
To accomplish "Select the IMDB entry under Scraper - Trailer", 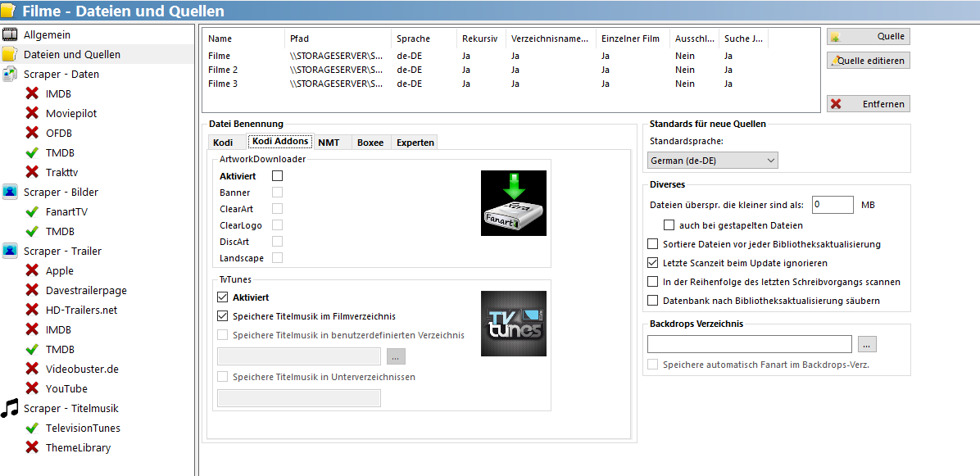I will point(58,329).
